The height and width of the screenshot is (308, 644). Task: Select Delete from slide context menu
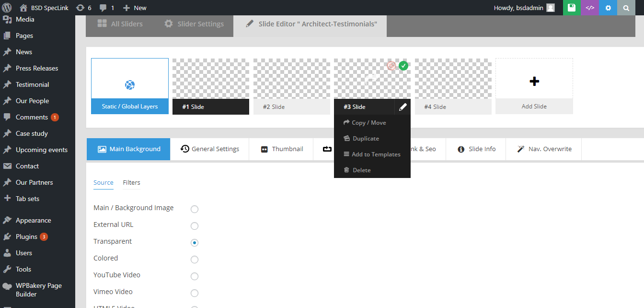[x=361, y=170]
